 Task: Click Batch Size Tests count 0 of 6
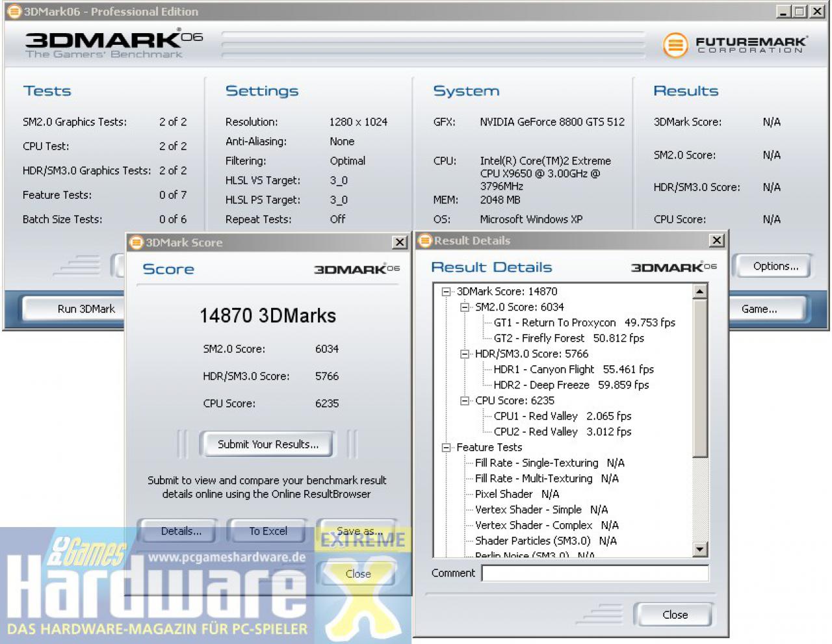click(173, 220)
